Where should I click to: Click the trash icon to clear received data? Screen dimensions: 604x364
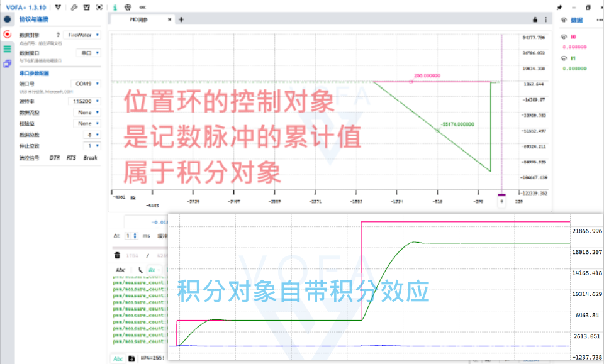[117, 255]
